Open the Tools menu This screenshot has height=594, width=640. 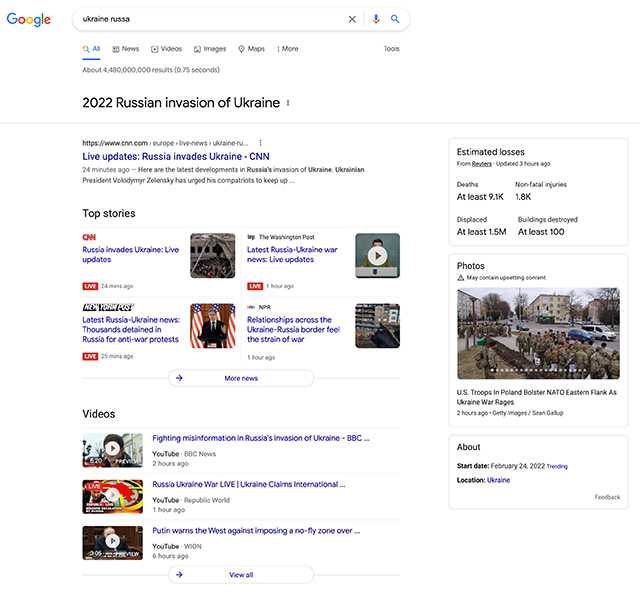391,49
